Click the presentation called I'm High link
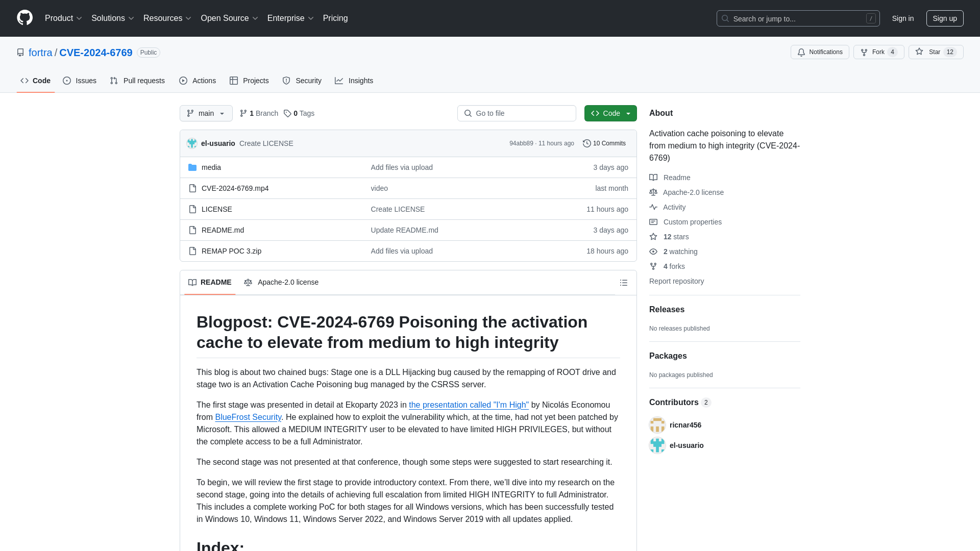 469,405
